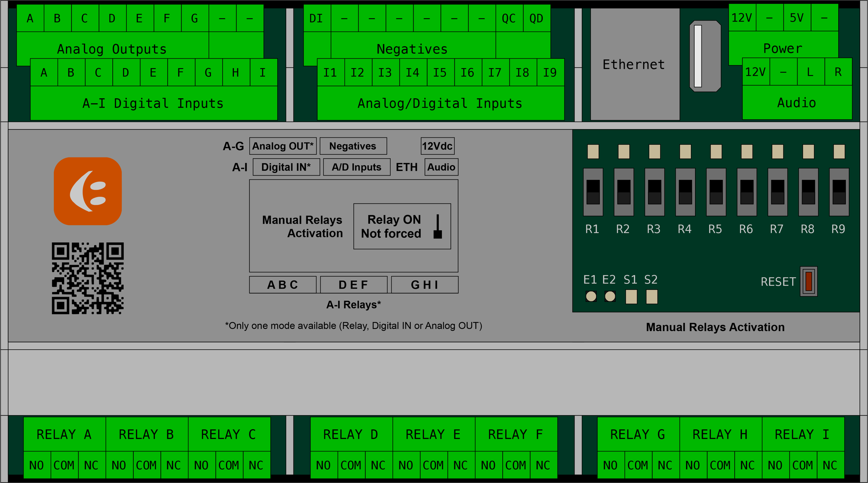Select the Analog OUT* label box
This screenshot has height=483, width=868.
[x=283, y=146]
